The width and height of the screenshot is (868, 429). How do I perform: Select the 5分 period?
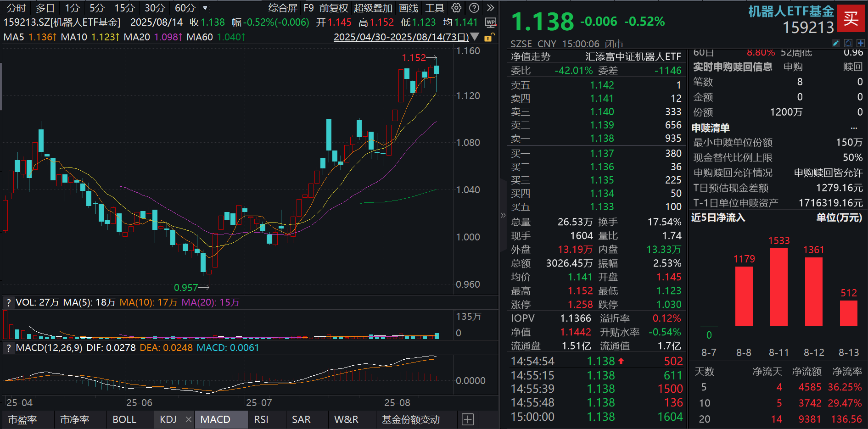pos(97,8)
